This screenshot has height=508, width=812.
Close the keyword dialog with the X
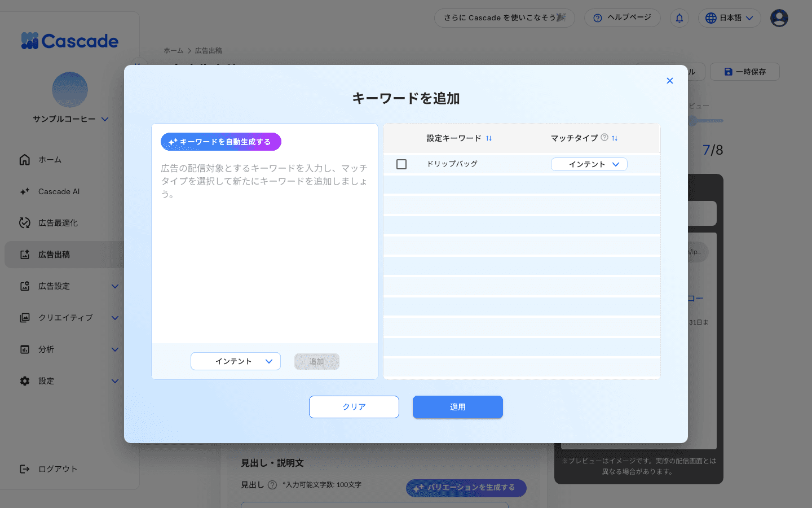(x=670, y=81)
